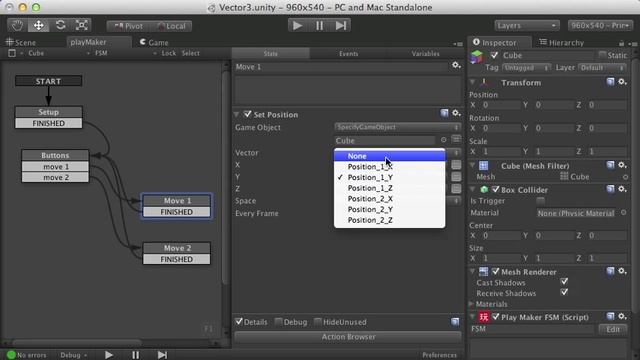This screenshot has height=360, width=640.
Task: Expand the Materials section
Action: (472, 304)
